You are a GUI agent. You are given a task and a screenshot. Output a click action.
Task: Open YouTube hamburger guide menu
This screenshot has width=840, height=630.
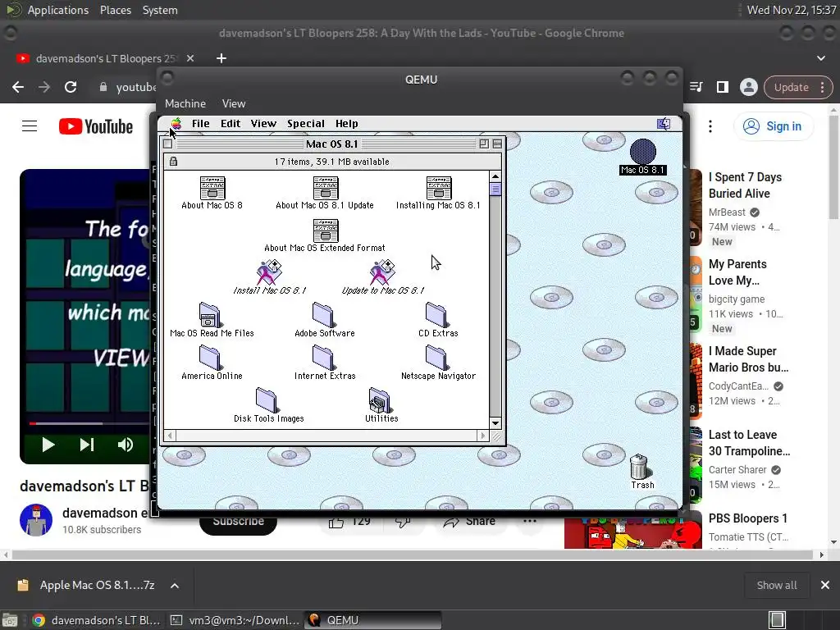(x=30, y=126)
